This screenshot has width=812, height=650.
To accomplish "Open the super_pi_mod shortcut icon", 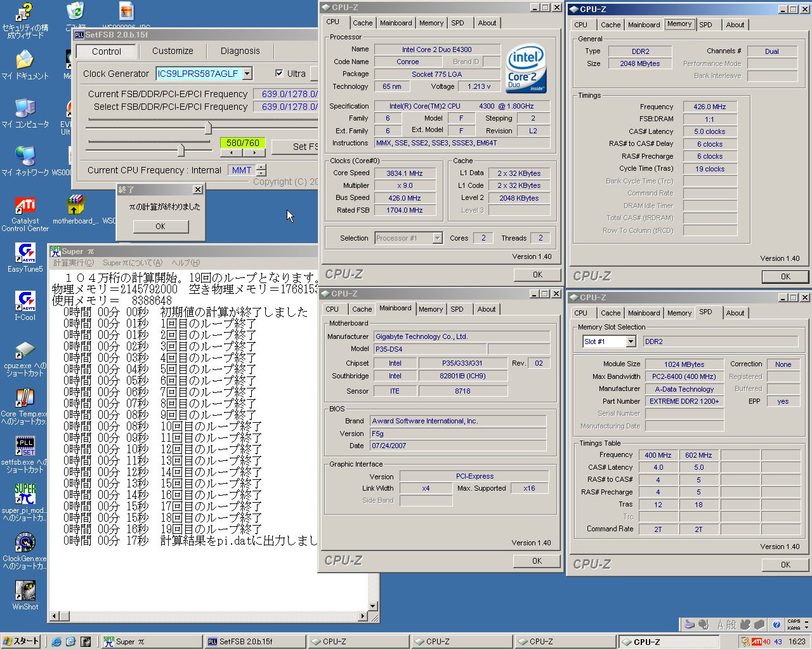I will coord(25,494).
